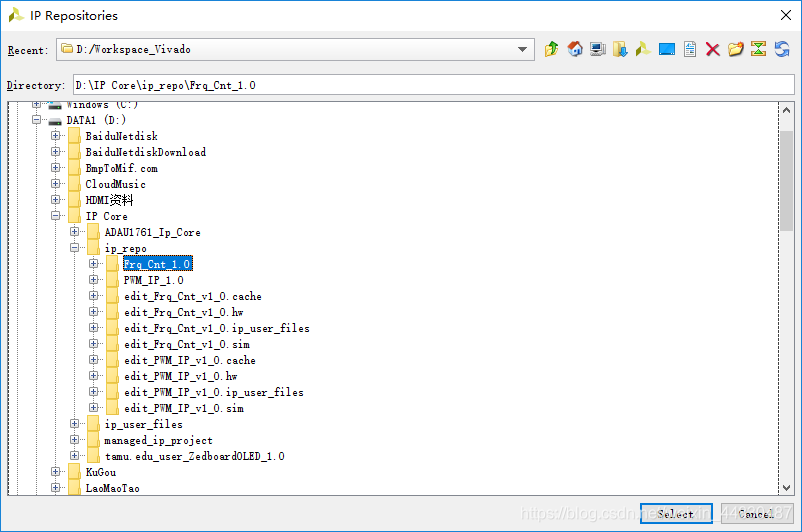Collapse all tree nodes icon
The height and width of the screenshot is (532, 802).
click(x=759, y=49)
